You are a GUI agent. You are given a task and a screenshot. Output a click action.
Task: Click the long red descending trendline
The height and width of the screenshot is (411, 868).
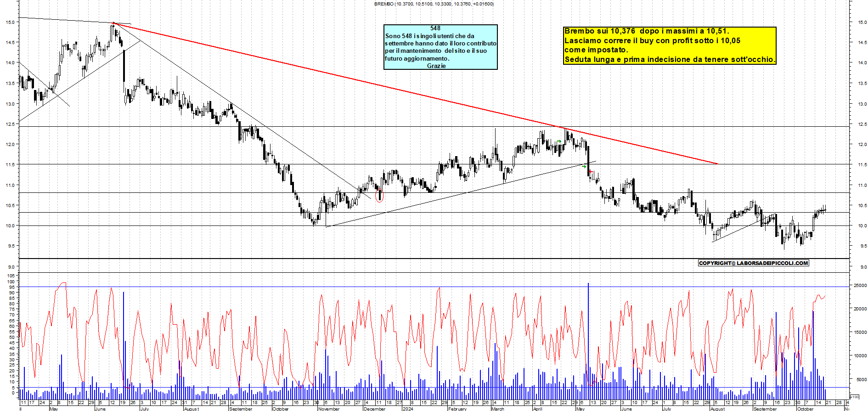point(416,93)
